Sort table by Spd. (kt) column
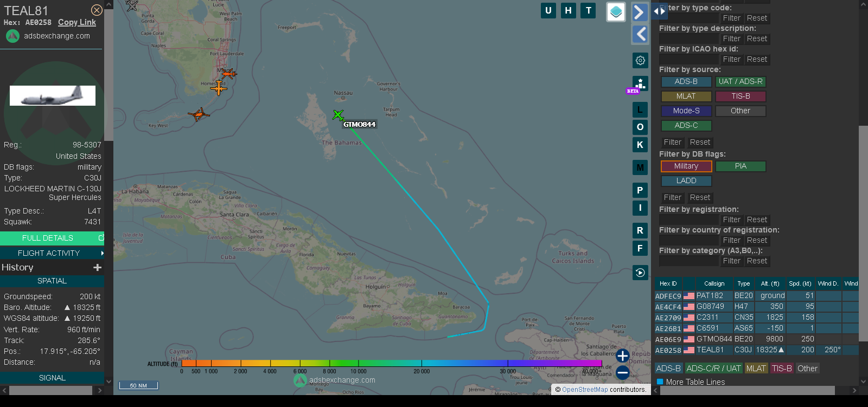This screenshot has height=407, width=868. [800, 283]
